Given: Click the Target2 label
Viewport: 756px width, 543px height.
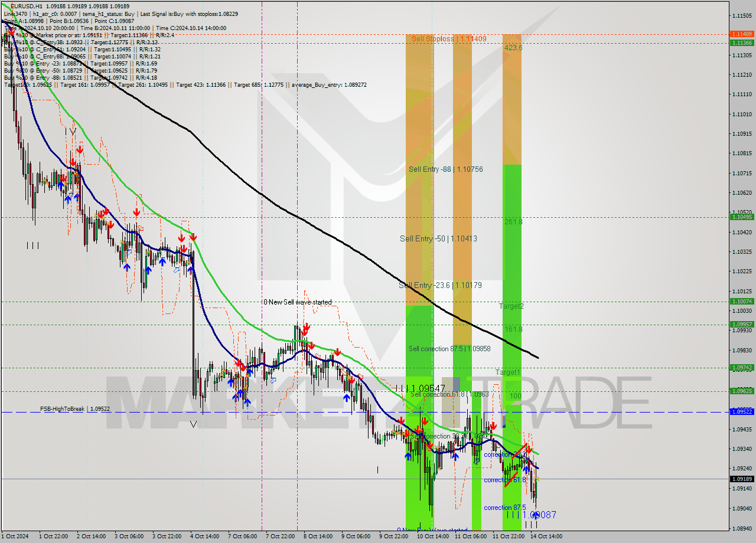Looking at the screenshot, I should pos(511,306).
